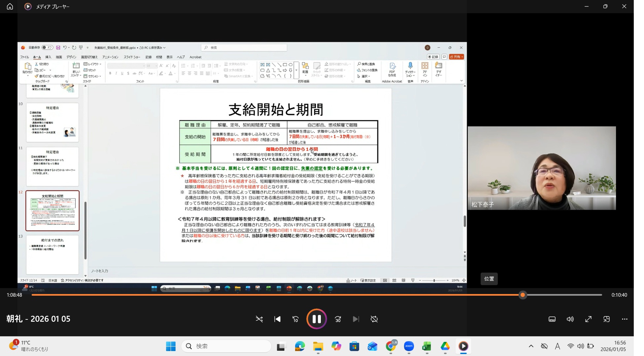Open more options ellipsis menu
This screenshot has height=356, width=644.
pos(625,319)
